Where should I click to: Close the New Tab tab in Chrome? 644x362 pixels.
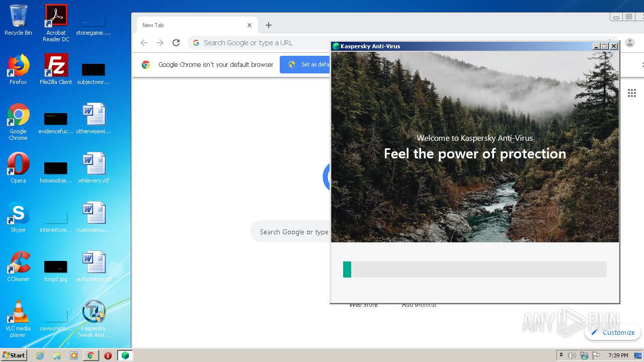click(249, 25)
